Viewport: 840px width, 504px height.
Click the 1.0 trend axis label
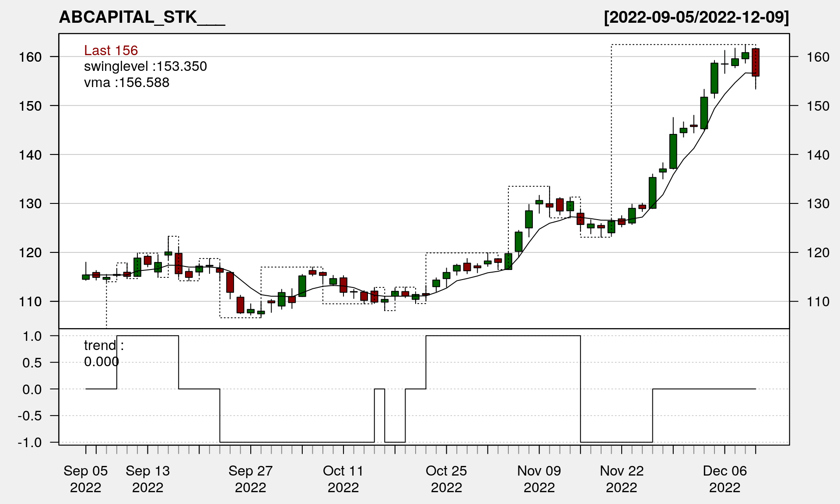[x=32, y=336]
